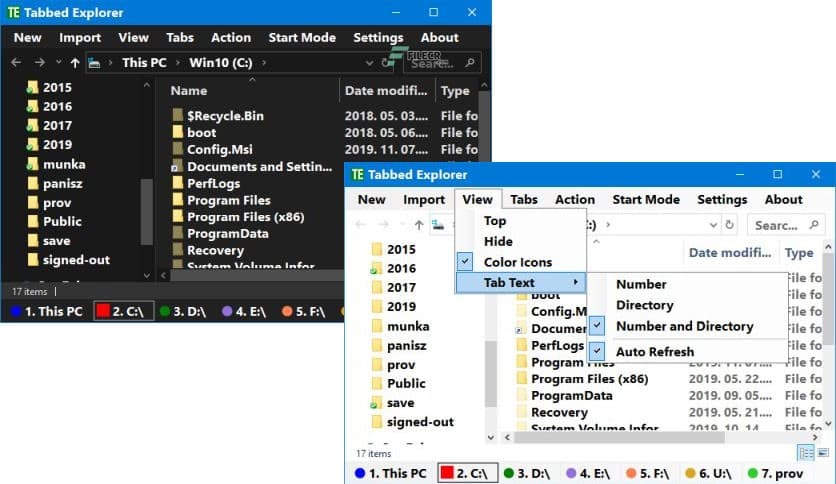Expand chevron after Win10 (C:) in dark address bar

click(264, 63)
